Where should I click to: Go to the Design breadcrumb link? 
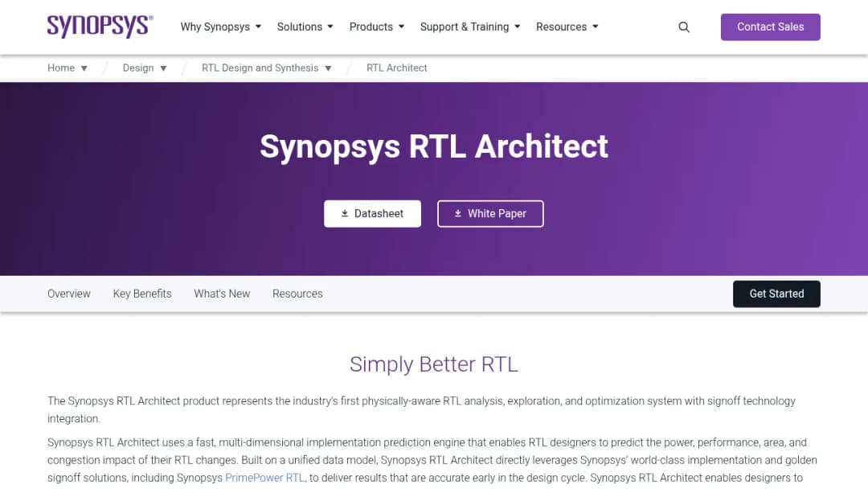click(138, 68)
